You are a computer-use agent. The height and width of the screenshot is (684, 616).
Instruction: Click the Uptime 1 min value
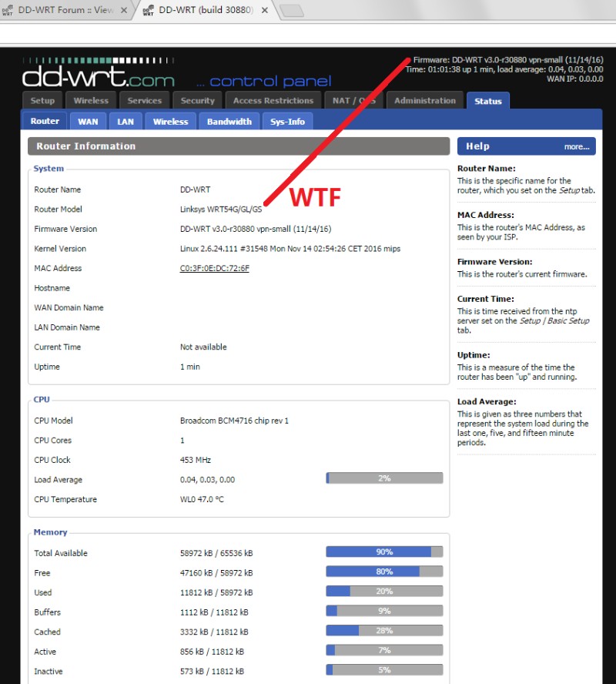click(190, 367)
